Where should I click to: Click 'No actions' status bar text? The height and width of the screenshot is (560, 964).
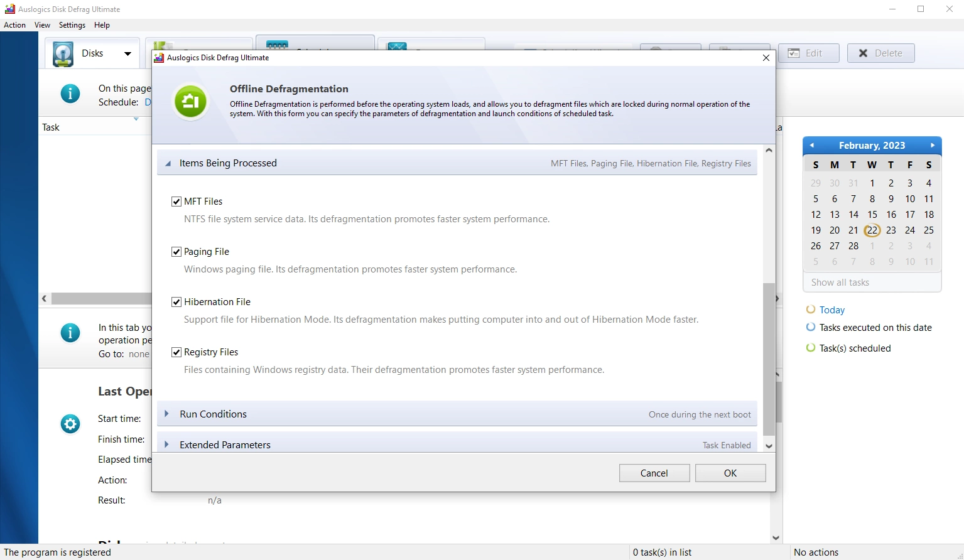click(816, 552)
